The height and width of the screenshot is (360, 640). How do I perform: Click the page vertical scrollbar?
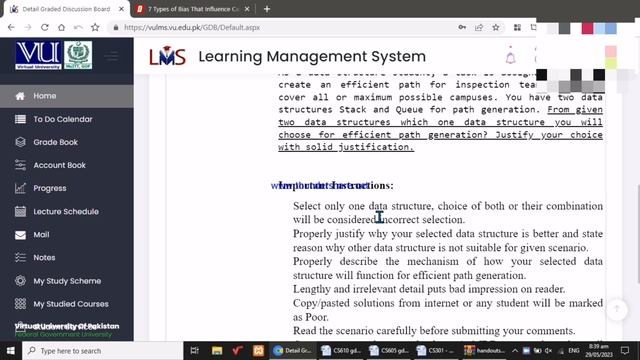click(x=637, y=233)
